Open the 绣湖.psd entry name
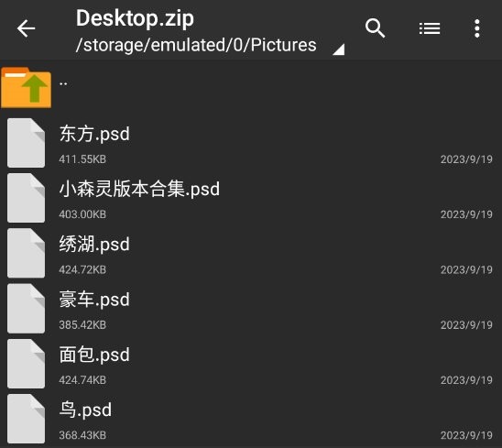502x448 pixels. click(x=94, y=245)
